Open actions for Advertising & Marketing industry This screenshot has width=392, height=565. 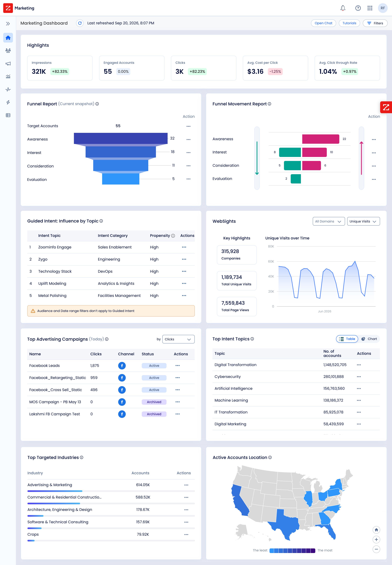click(x=186, y=485)
